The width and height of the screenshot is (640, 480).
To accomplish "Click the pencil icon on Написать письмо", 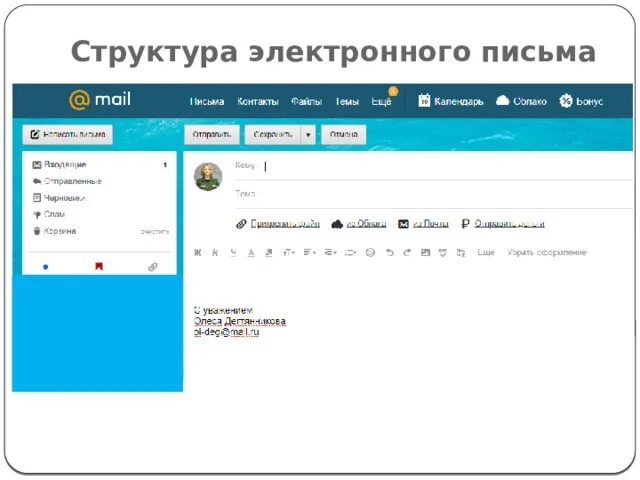I will [35, 134].
